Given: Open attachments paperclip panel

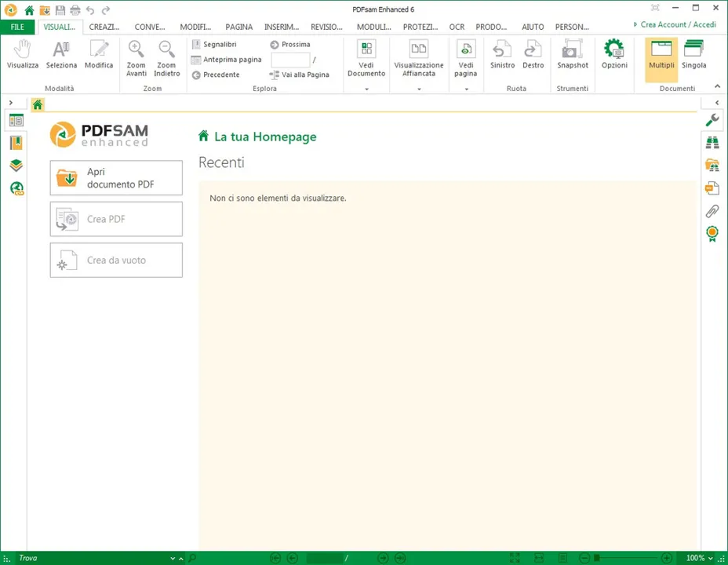Looking at the screenshot, I should 712,211.
